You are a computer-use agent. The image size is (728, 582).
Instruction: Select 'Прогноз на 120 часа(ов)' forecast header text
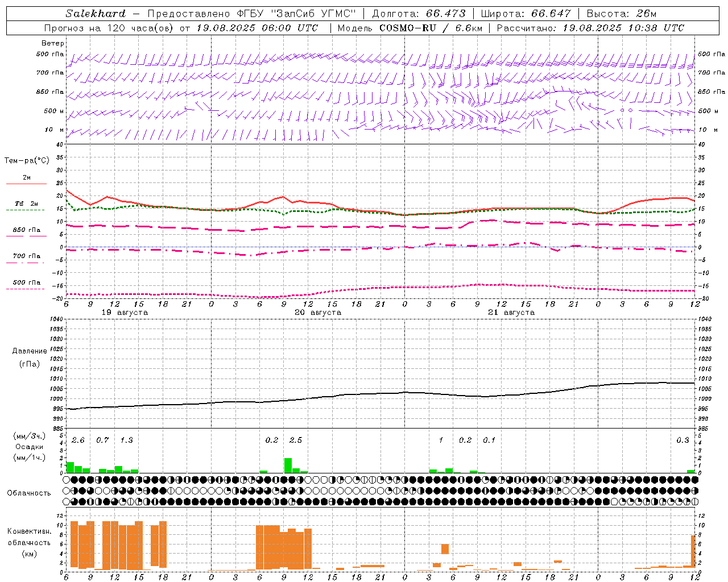(x=110, y=28)
